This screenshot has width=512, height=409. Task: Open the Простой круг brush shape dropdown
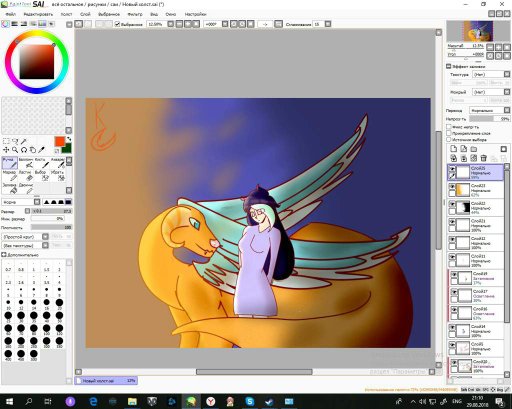click(x=25, y=237)
